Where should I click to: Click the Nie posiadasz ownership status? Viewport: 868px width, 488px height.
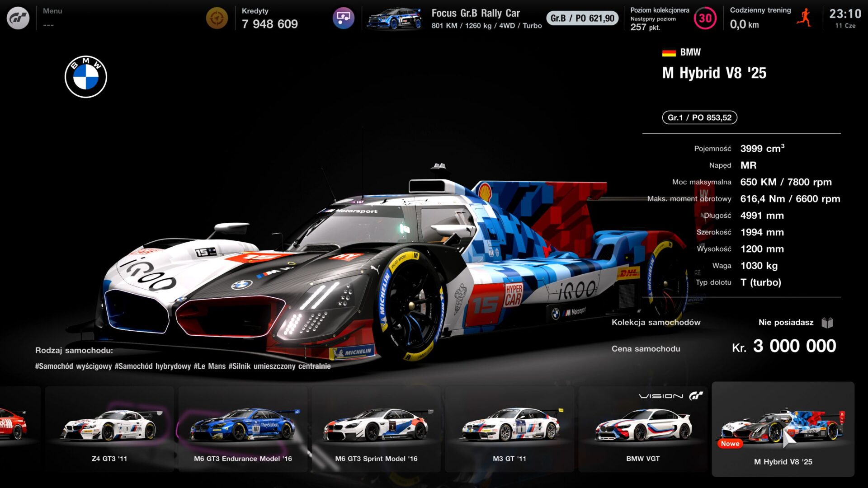point(786,322)
